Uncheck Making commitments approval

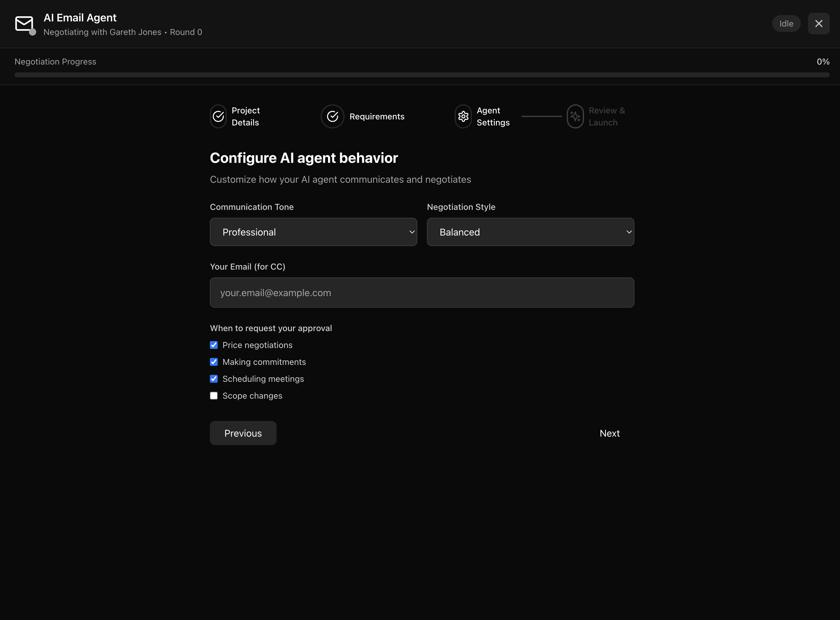pyautogui.click(x=213, y=362)
